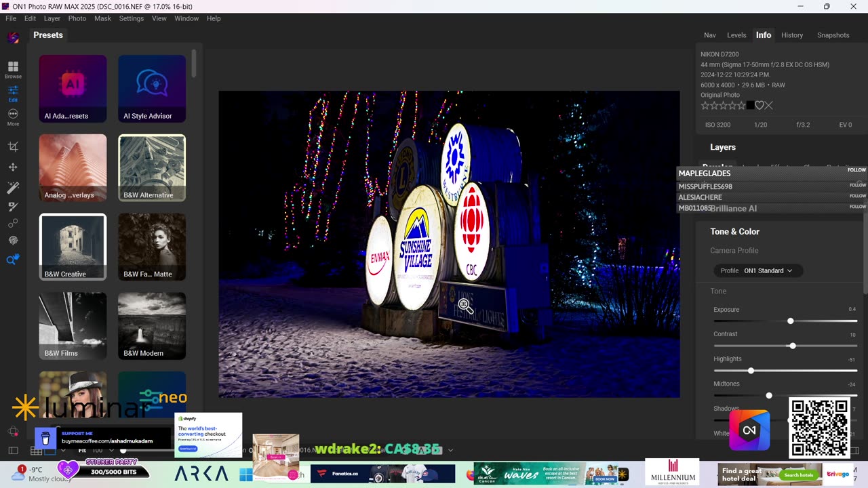Follow MAPLEGLADES in the overlay
Screen dimensions: 868x488
pos(856,170)
